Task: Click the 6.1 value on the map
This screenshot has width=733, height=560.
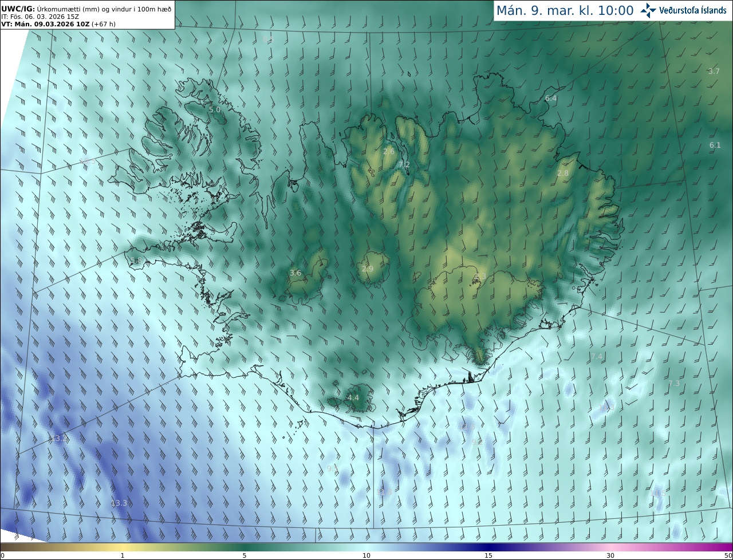Action: pyautogui.click(x=715, y=145)
